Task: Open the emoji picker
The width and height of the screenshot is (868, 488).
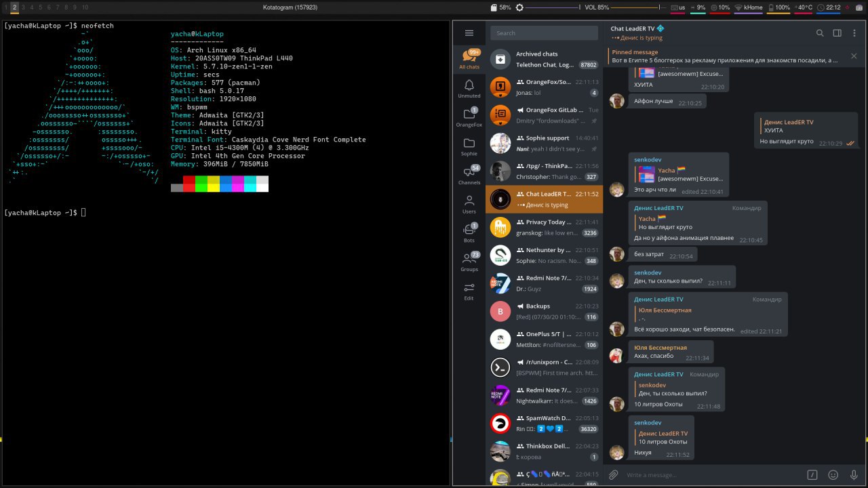Action: point(833,474)
